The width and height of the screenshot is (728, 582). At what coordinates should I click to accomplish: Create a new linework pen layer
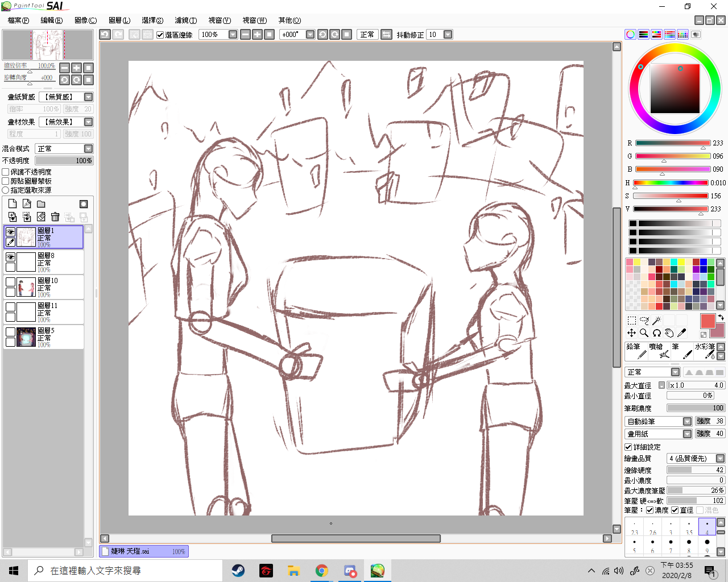27,204
